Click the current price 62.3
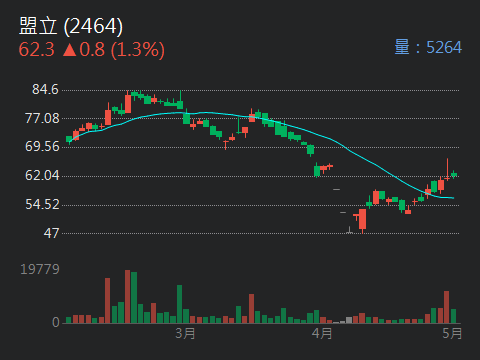480x360 pixels. click(x=36, y=50)
